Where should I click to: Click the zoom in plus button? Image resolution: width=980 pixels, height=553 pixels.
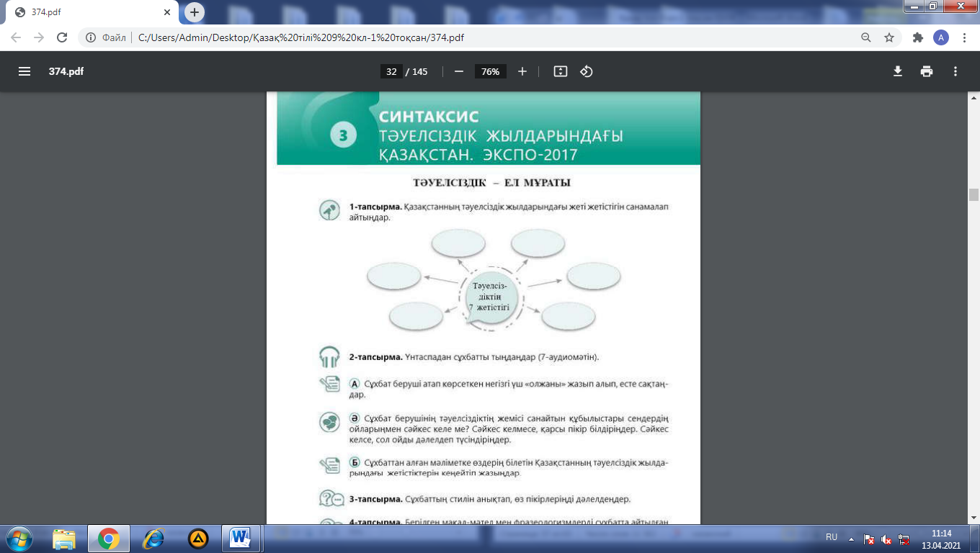tap(522, 71)
